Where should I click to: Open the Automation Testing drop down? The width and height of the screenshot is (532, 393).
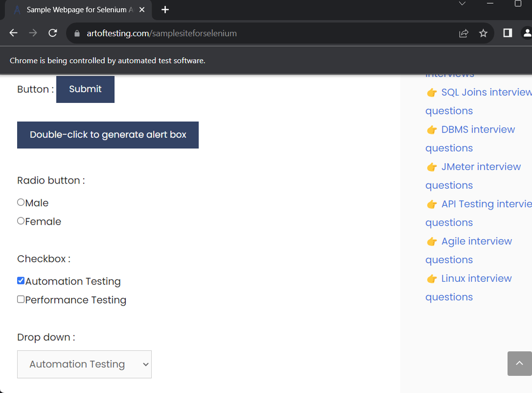click(x=84, y=364)
